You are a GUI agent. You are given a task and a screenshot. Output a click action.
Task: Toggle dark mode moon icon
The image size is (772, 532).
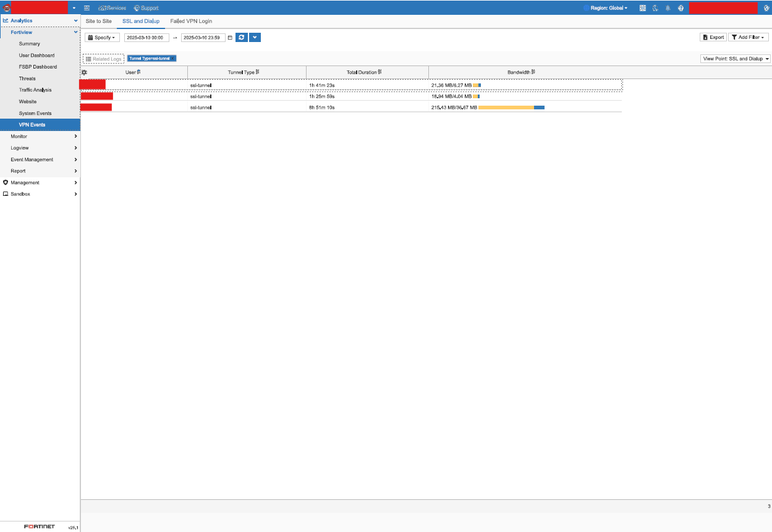(x=655, y=8)
